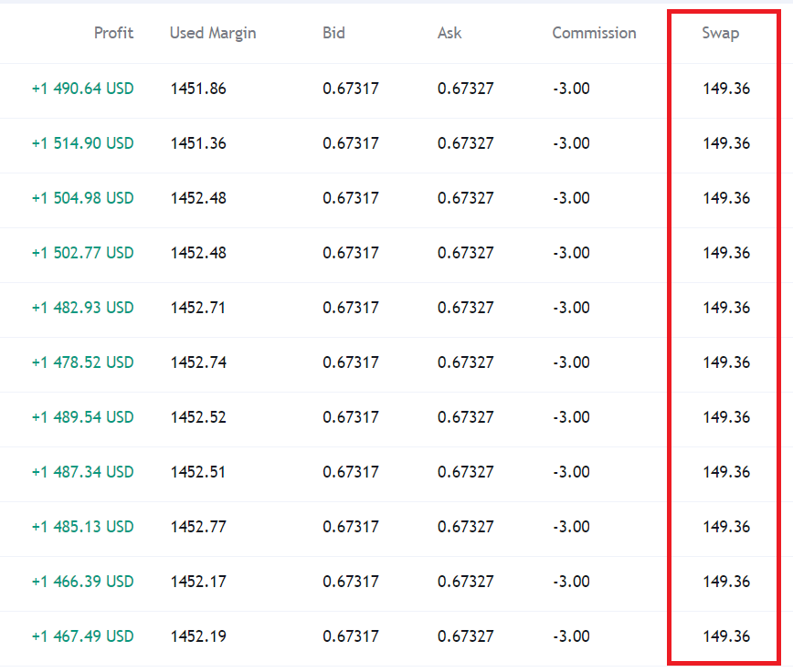Image resolution: width=793 pixels, height=672 pixels.
Task: Click the Bid column header
Action: (x=333, y=33)
